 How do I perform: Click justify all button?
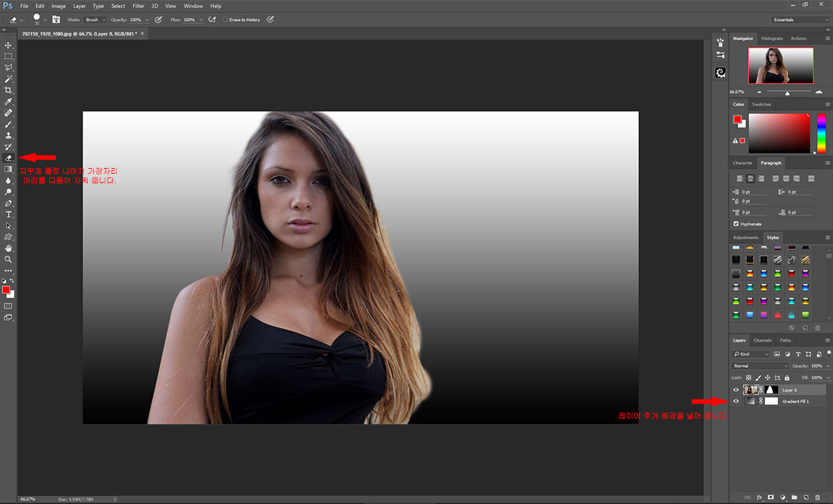tap(811, 178)
